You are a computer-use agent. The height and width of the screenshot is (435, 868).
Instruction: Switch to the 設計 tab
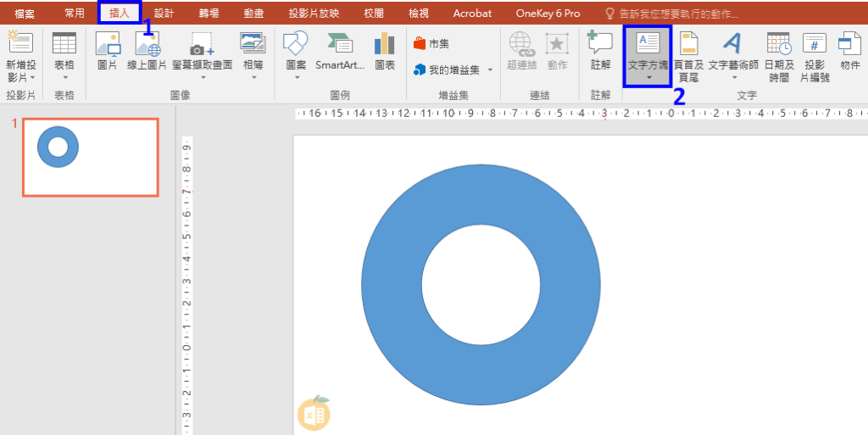coord(164,14)
